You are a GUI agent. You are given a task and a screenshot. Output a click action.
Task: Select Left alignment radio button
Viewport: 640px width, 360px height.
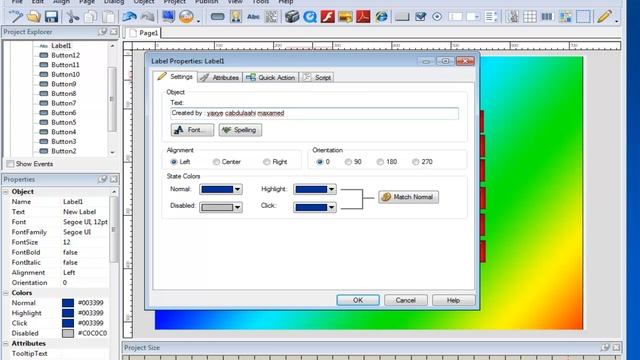point(173,162)
